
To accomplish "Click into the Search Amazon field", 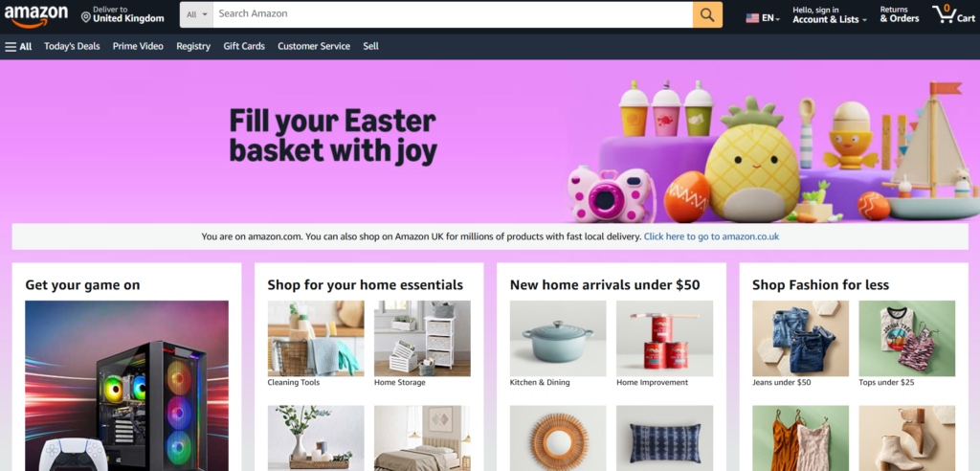I will [453, 14].
